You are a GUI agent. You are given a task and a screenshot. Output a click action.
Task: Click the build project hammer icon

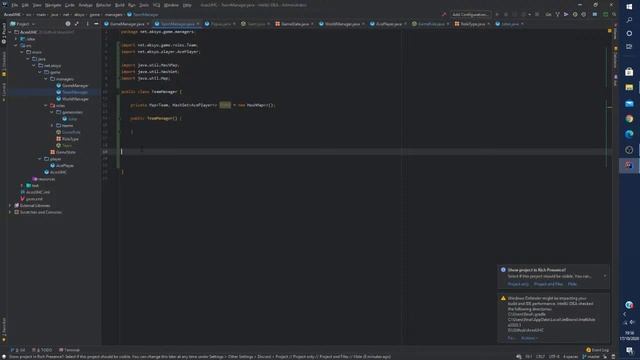tap(444, 14)
